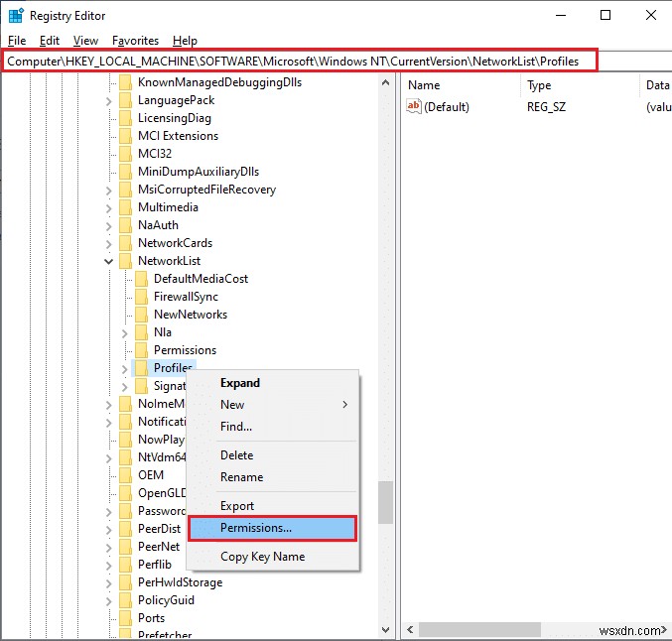Screen dimensions: 672x641
Task: Select the NetworkList folder icon
Action: (x=126, y=261)
